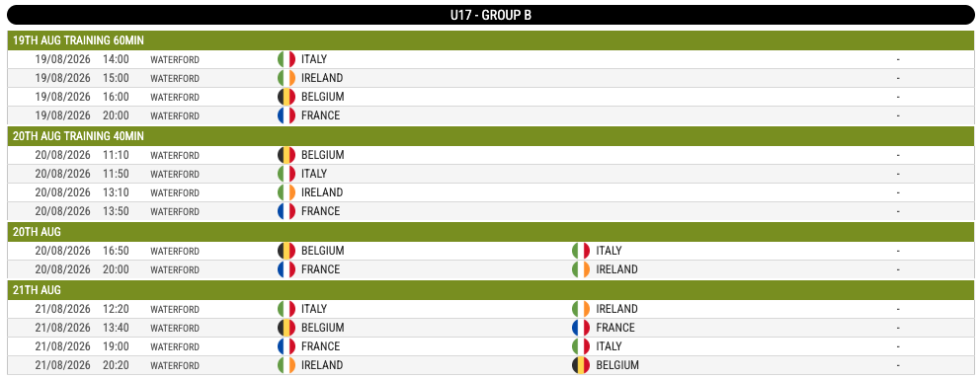
Task: Select the 20th Aug Training 40min section header
Action: tap(490, 136)
